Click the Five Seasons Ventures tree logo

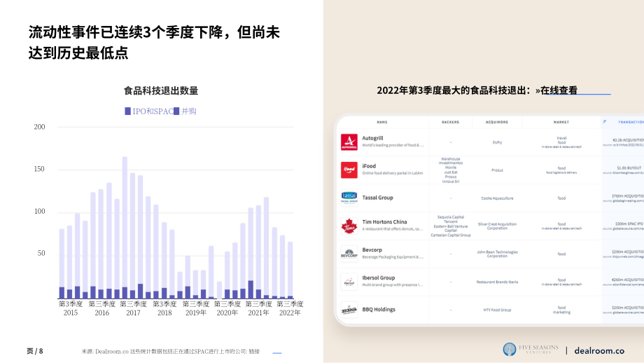(510, 350)
